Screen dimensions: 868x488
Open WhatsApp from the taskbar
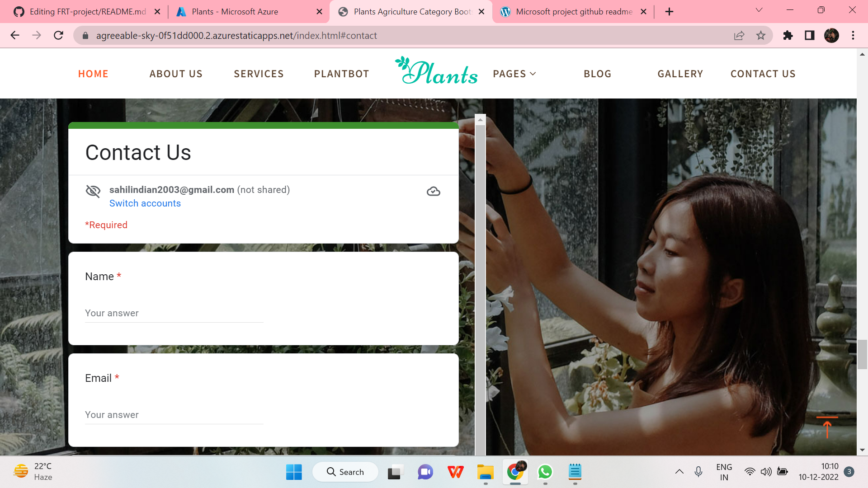[x=545, y=472]
